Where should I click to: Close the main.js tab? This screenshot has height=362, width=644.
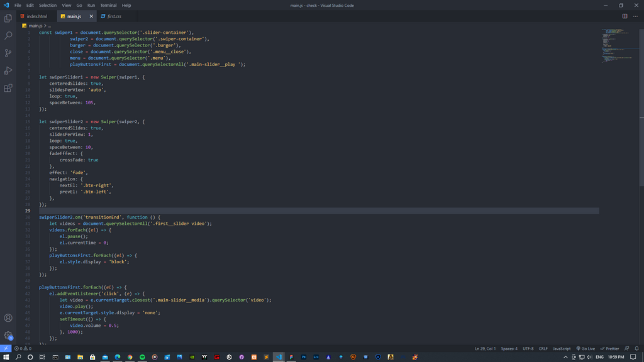pyautogui.click(x=91, y=16)
